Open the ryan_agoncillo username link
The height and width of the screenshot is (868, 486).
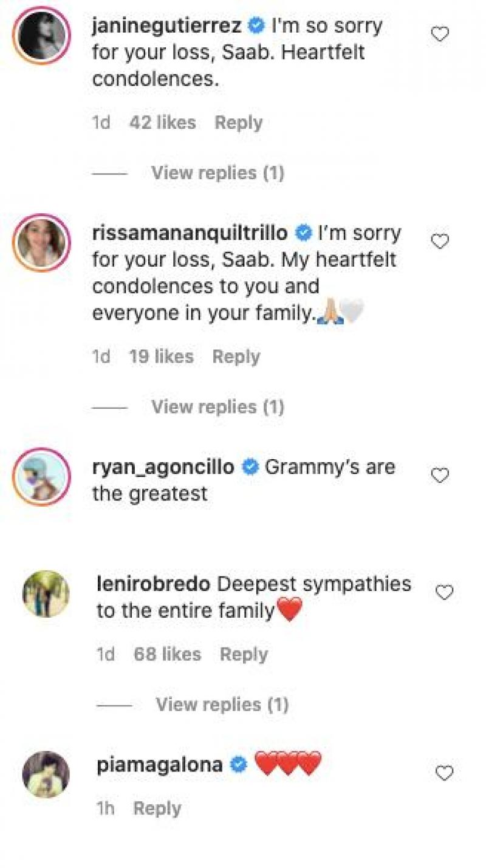coord(163,467)
